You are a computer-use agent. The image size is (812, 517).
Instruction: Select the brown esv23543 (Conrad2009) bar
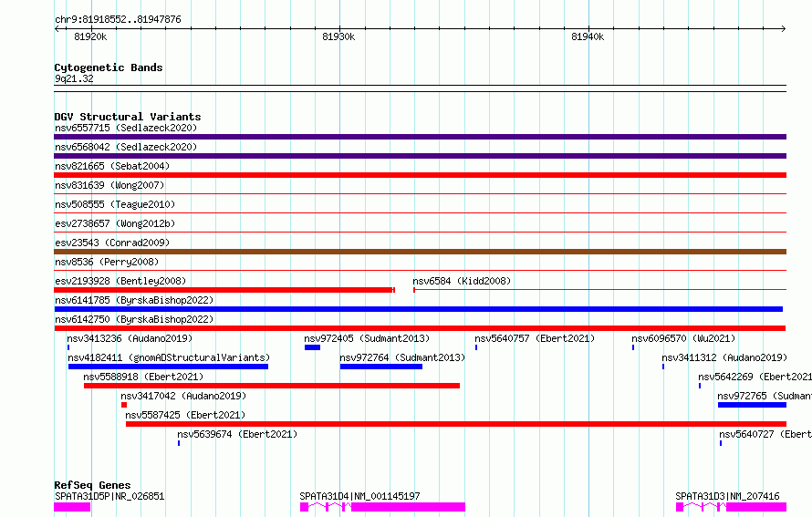click(420, 252)
